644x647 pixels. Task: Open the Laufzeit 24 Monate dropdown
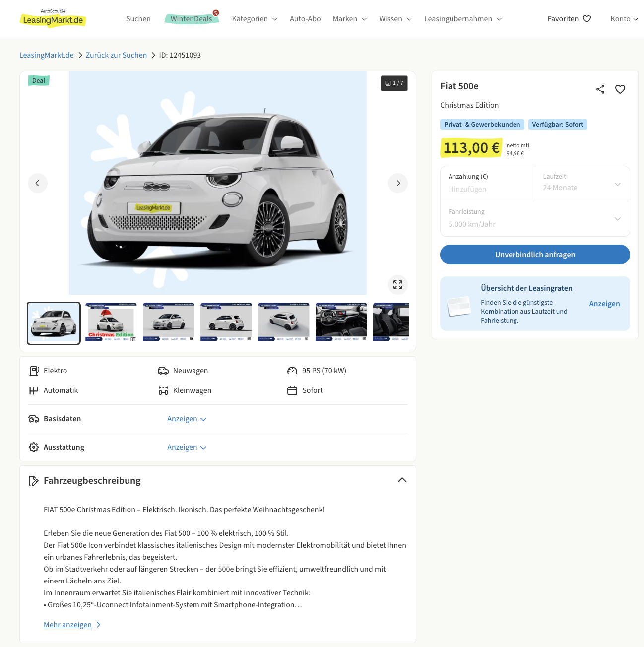pyautogui.click(x=582, y=184)
